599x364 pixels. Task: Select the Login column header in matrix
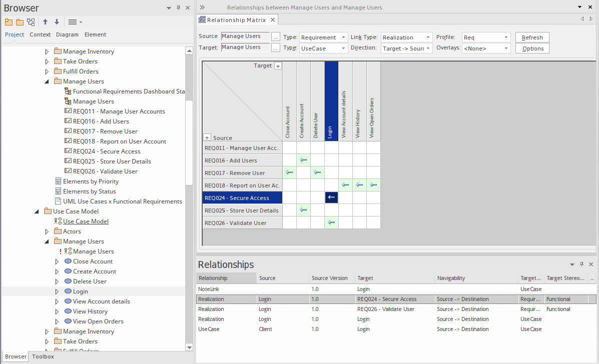[x=331, y=101]
